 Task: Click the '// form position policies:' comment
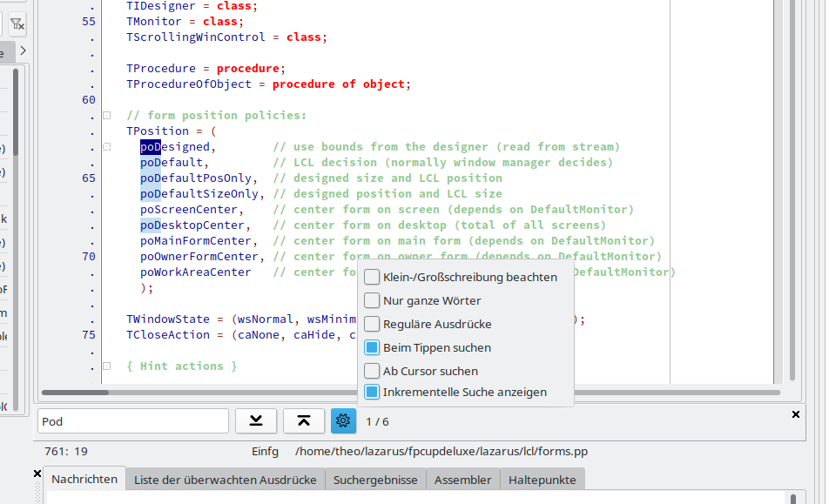tap(216, 115)
